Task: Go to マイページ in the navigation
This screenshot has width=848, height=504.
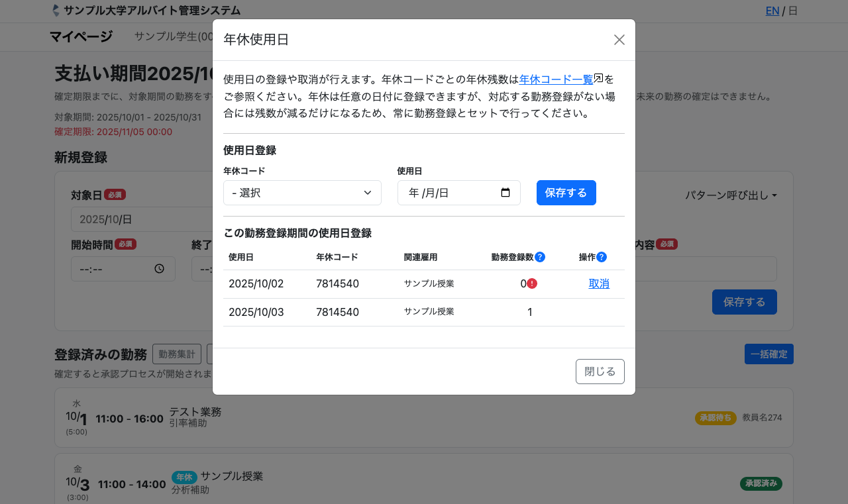Action: [x=81, y=36]
